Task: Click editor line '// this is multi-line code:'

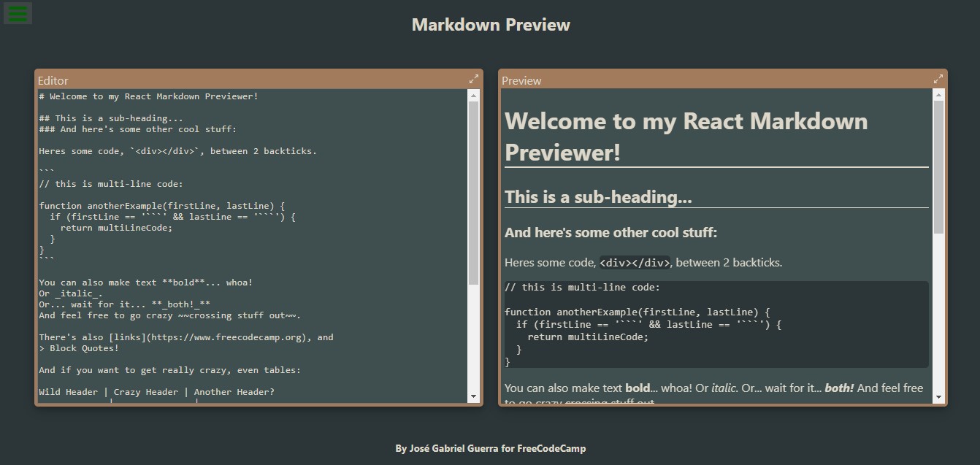Action: pyautogui.click(x=111, y=184)
